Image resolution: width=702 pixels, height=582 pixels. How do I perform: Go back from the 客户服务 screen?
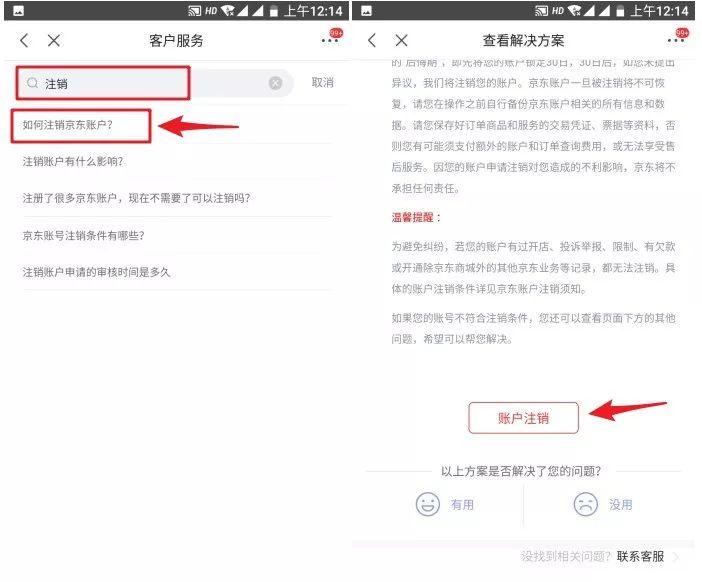pyautogui.click(x=25, y=41)
